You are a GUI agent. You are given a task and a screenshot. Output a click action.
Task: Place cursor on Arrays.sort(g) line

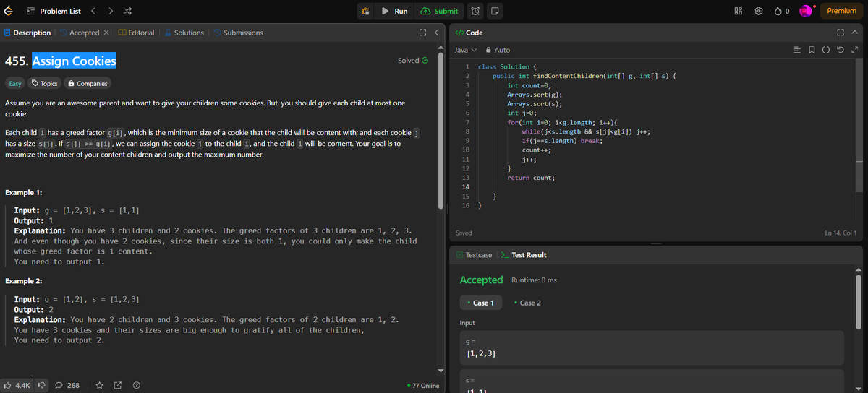click(535, 95)
